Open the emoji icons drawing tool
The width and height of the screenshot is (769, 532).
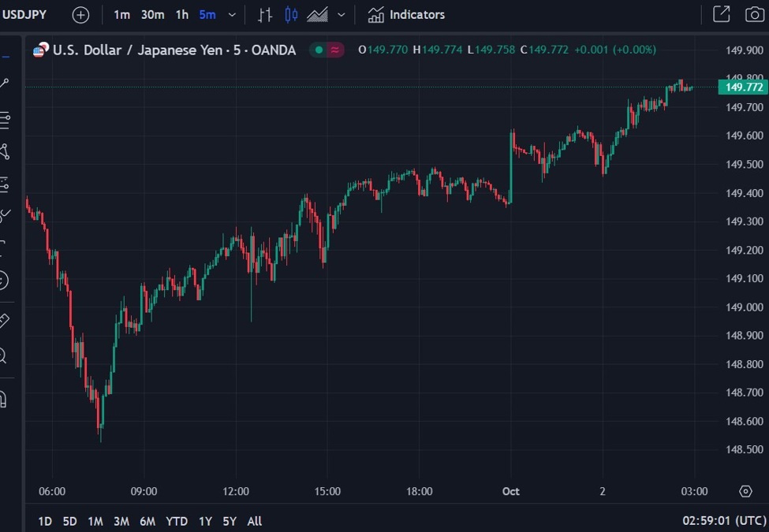3,280
